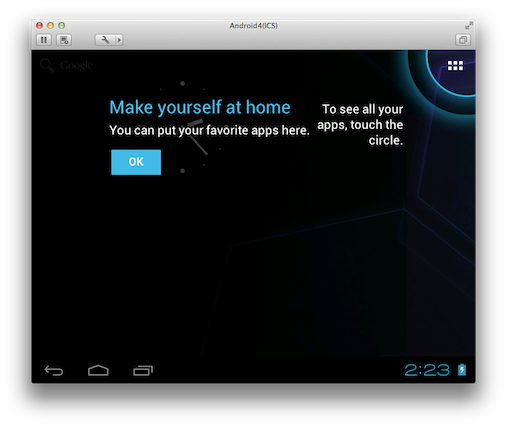Pause the Android virtual machine
This screenshot has height=427, width=507.
click(44, 40)
